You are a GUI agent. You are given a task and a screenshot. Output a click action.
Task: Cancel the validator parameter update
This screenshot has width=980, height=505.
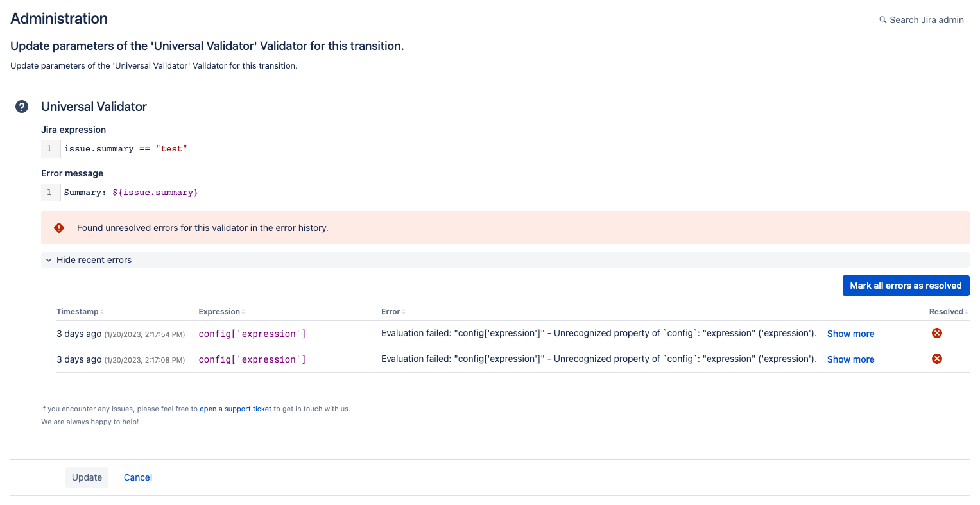click(x=138, y=477)
